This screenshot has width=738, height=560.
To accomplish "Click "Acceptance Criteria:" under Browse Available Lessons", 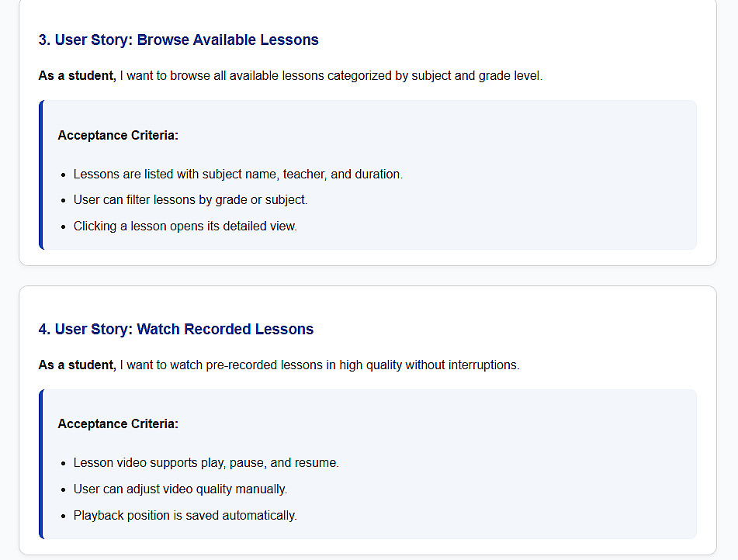I will [118, 136].
